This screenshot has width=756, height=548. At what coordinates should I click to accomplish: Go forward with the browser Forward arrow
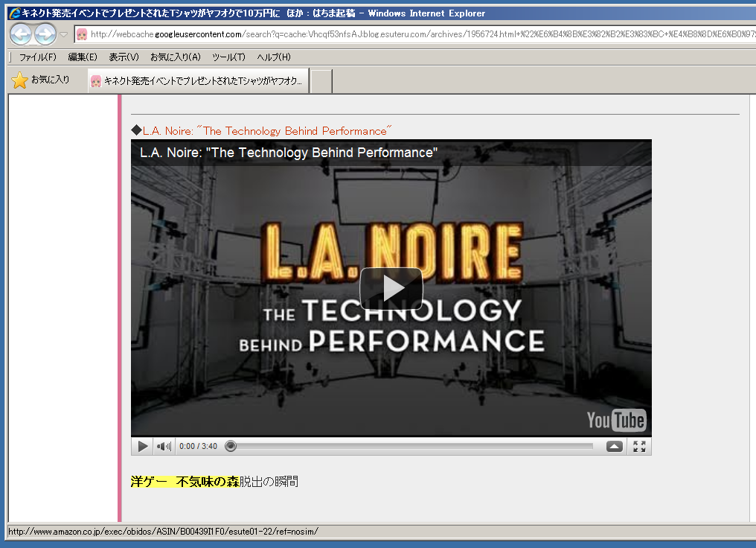point(45,34)
